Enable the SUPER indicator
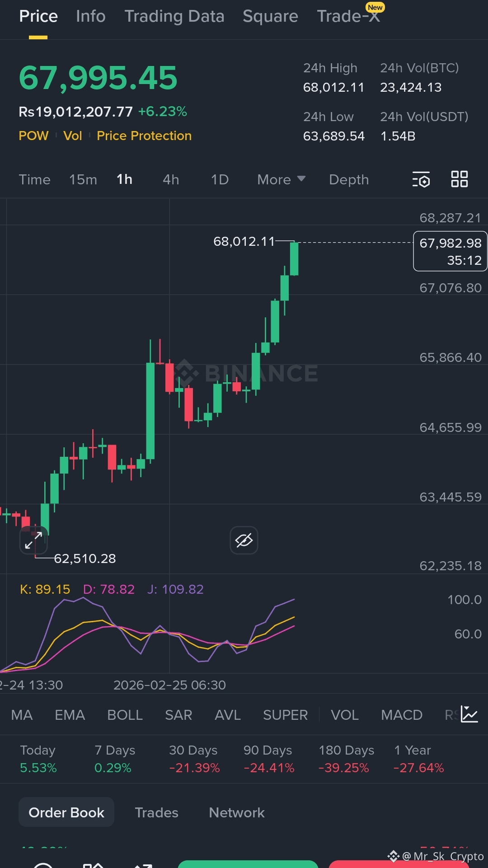Image resolution: width=488 pixels, height=868 pixels. (286, 715)
